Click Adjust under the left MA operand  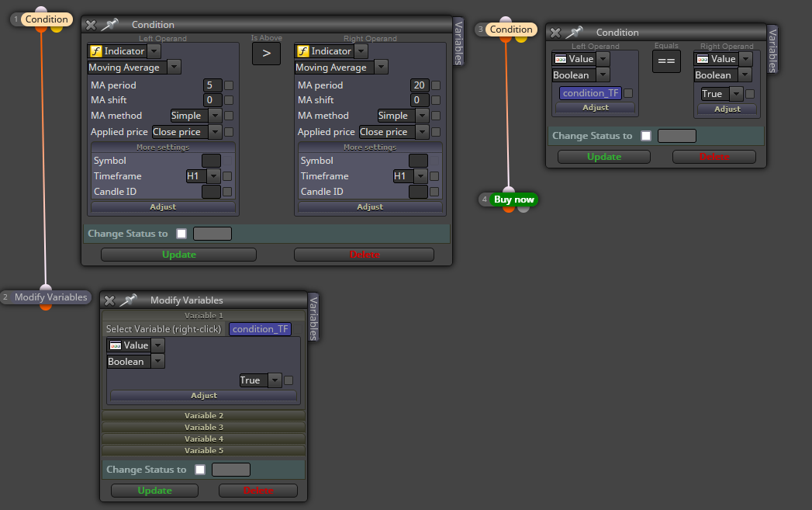tap(163, 206)
